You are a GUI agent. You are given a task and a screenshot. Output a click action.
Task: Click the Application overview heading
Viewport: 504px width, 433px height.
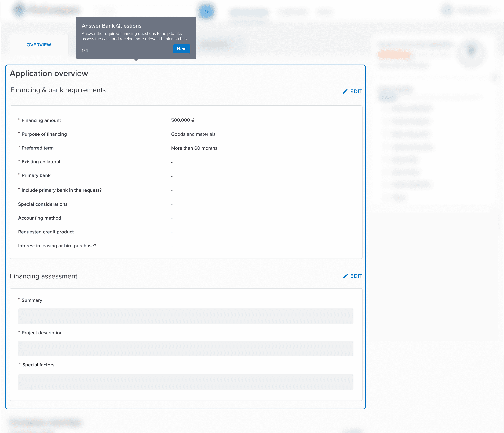click(x=49, y=73)
